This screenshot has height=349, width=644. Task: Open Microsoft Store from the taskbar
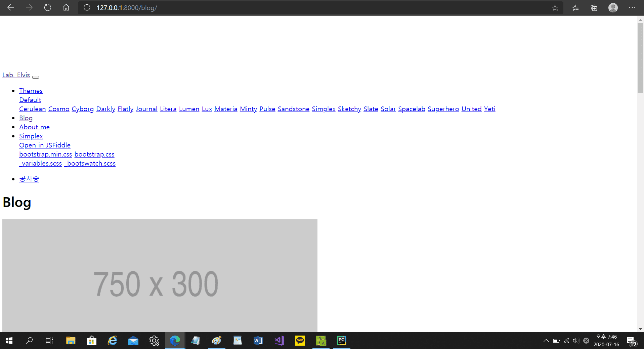(91, 341)
